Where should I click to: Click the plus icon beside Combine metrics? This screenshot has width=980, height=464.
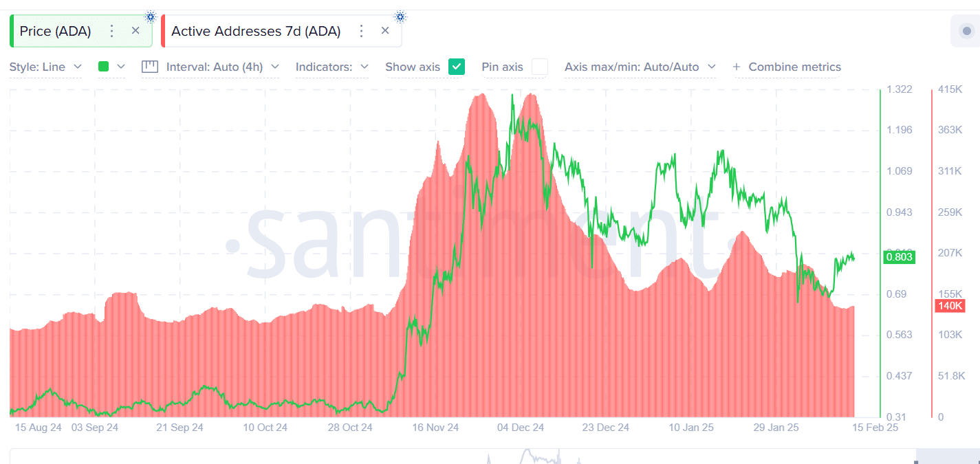(737, 67)
